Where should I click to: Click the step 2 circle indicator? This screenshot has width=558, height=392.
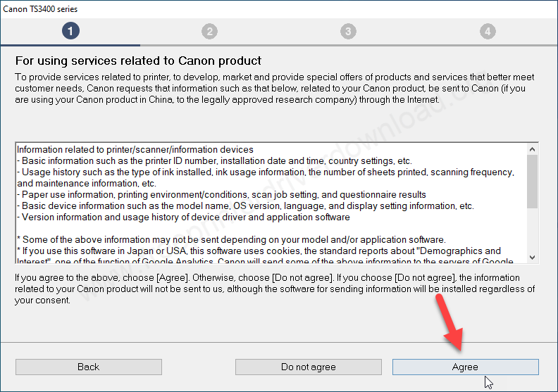click(x=209, y=31)
